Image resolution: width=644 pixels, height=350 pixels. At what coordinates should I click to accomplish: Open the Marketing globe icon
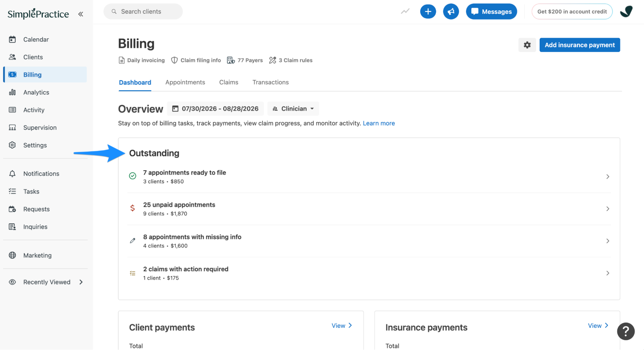[x=12, y=255]
